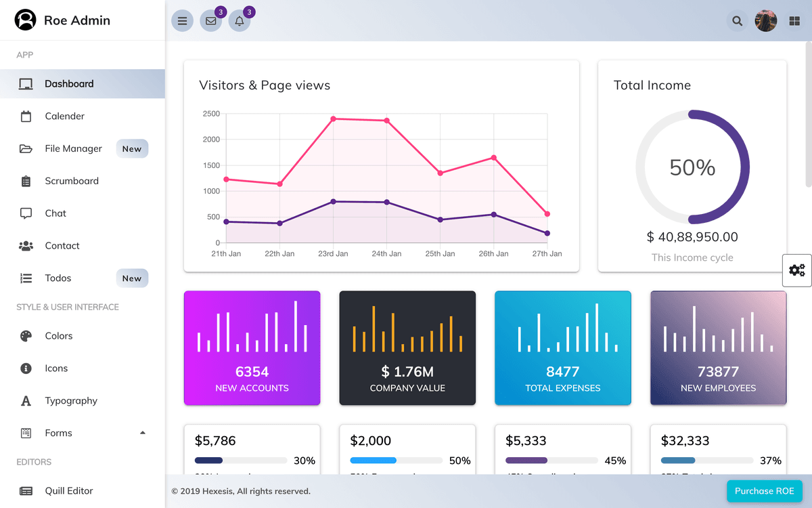
Task: Toggle the sidebar with hamburger button
Action: 182,21
